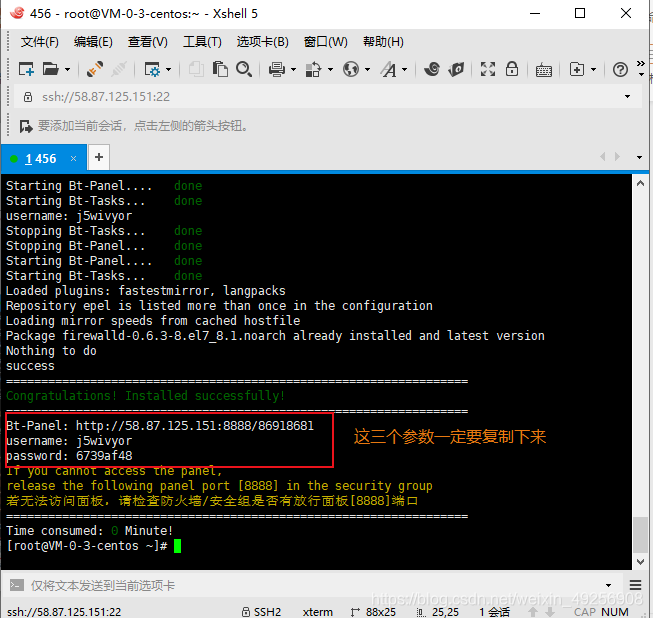Viewport: 653px width, 618px height.
Task: Click the 25,25 cursor position indicator
Action: [x=438, y=611]
